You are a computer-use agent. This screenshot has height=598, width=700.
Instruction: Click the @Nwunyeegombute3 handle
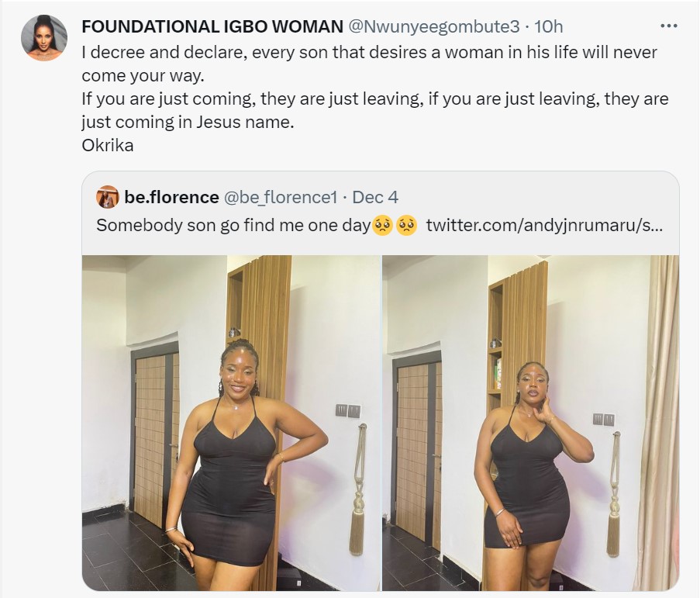[x=433, y=26]
